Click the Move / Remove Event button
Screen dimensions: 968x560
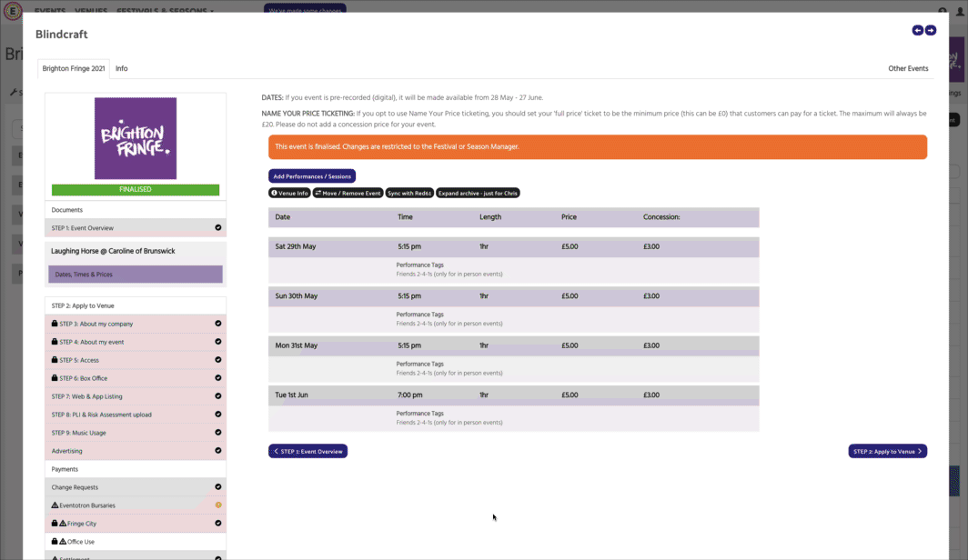348,193
